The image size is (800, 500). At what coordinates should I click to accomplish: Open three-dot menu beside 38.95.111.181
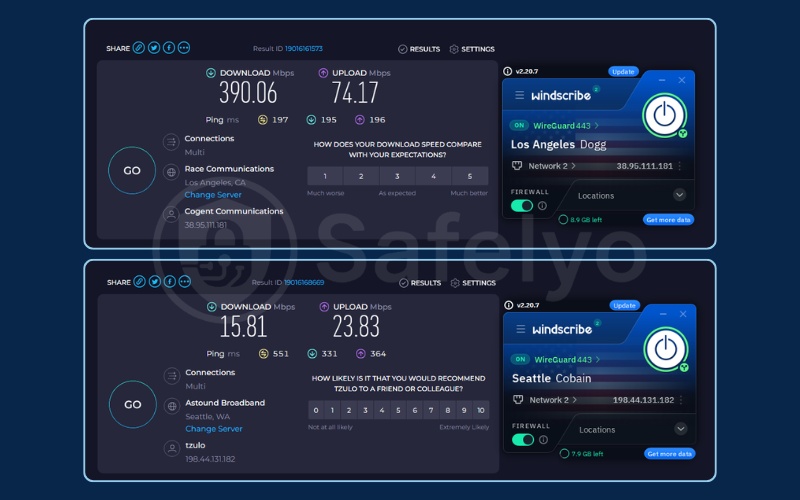[680, 166]
